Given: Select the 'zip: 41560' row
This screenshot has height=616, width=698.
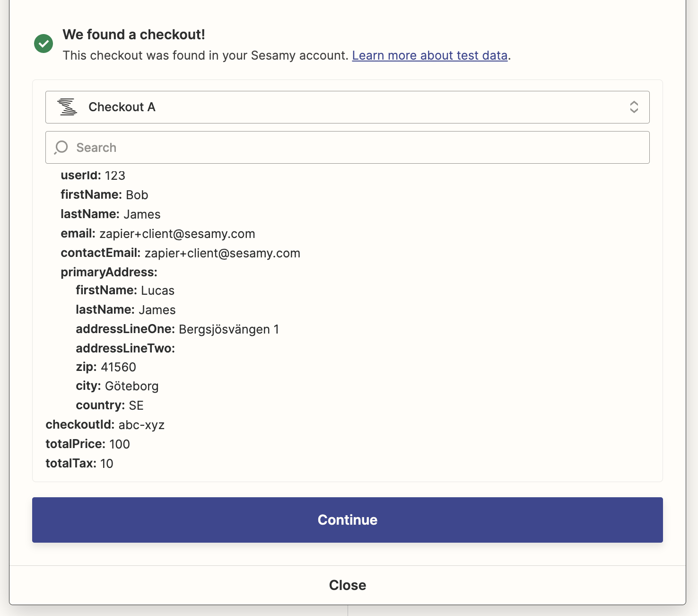Looking at the screenshot, I should (x=106, y=367).
